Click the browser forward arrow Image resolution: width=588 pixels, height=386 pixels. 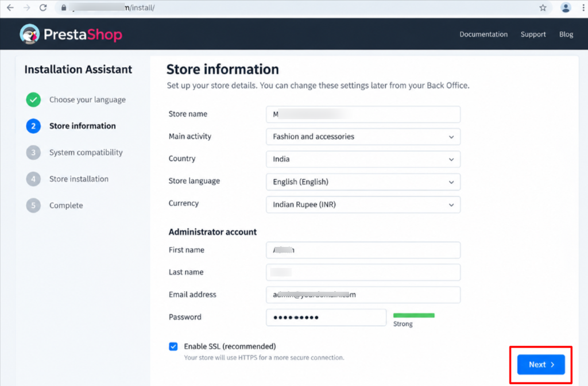[x=26, y=7]
